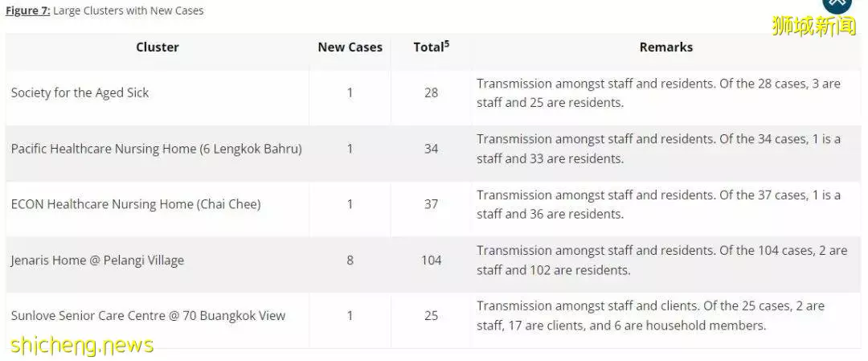The width and height of the screenshot is (868, 361).
Task: Click the shicheng.news watermark link
Action: pyautogui.click(x=82, y=345)
